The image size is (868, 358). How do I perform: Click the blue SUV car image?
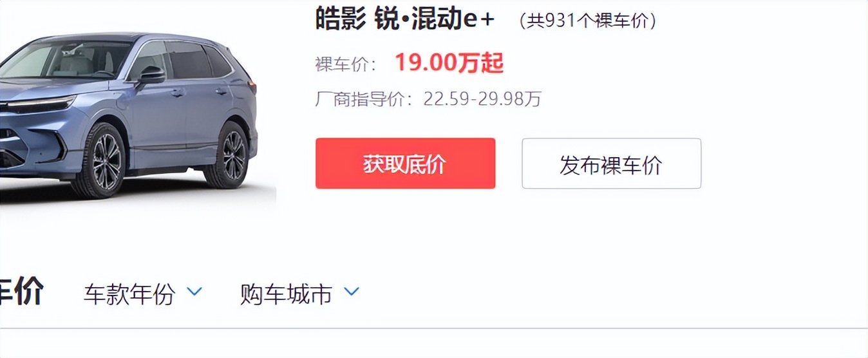click(129, 115)
